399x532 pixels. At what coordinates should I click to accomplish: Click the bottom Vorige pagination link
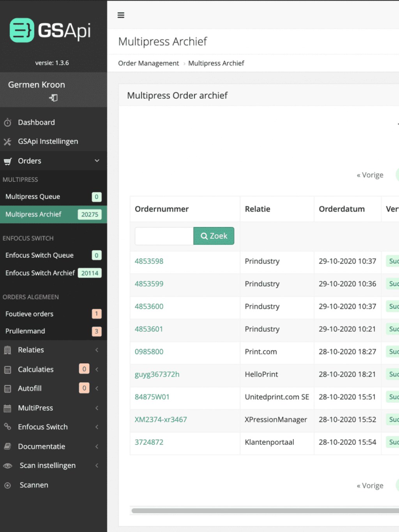coord(370,486)
